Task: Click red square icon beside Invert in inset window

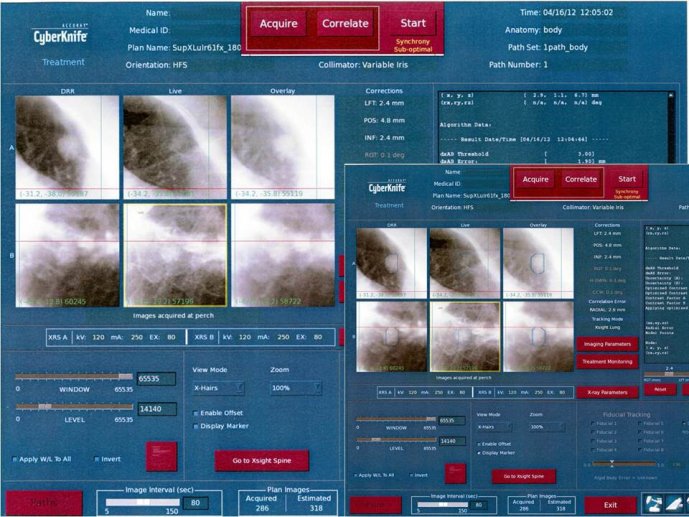Action: (455, 474)
